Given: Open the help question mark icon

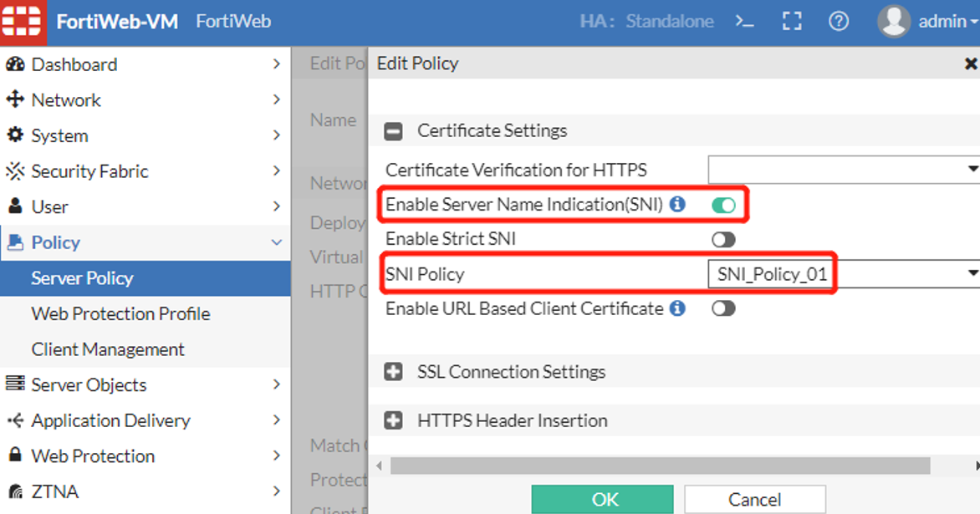Looking at the screenshot, I should tap(838, 22).
